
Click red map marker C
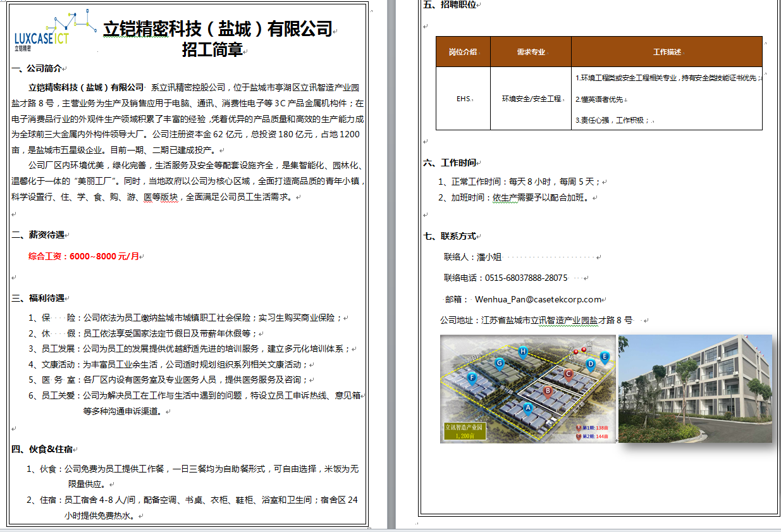click(x=569, y=374)
